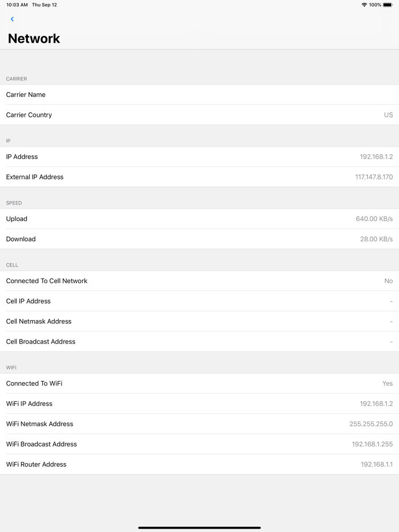This screenshot has height=532, width=399.
Task: Select the Network title heading
Action: [x=34, y=38]
